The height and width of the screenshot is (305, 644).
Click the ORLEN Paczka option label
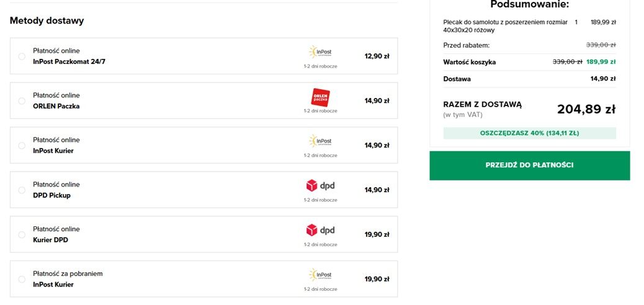click(56, 106)
